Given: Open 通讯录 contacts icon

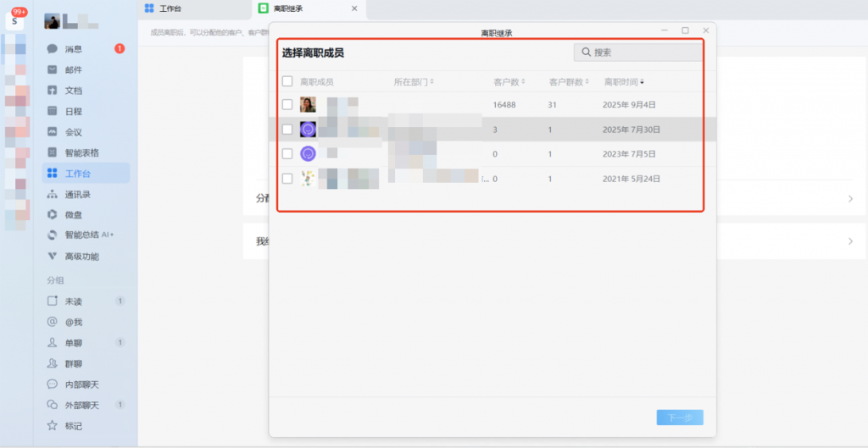Looking at the screenshot, I should pos(52,194).
